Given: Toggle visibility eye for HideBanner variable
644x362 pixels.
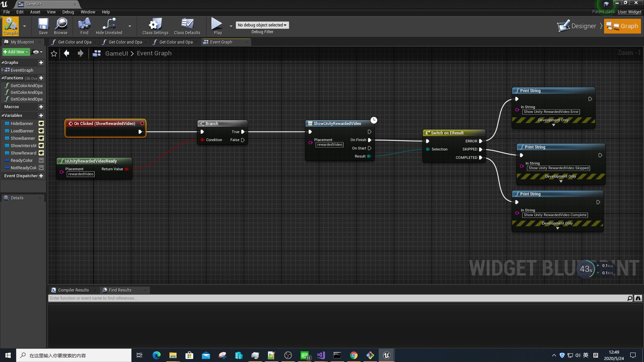Looking at the screenshot, I should [x=41, y=123].
